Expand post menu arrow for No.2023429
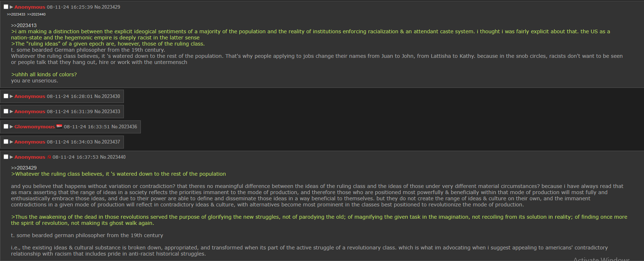The height and width of the screenshot is (261, 644). pyautogui.click(x=12, y=7)
